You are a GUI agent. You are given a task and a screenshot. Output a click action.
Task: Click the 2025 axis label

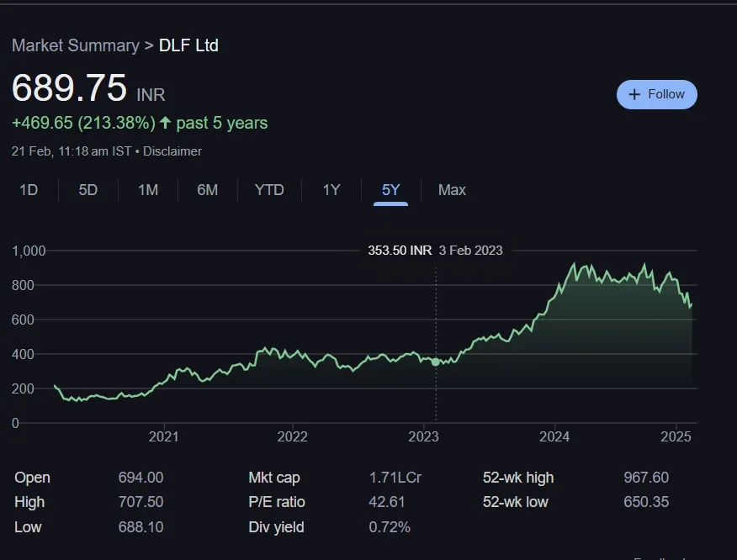point(676,437)
